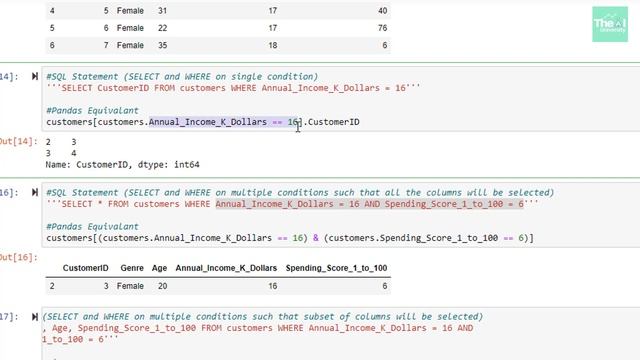
Task: Click the In [14] prompt label
Action: (x=9, y=76)
